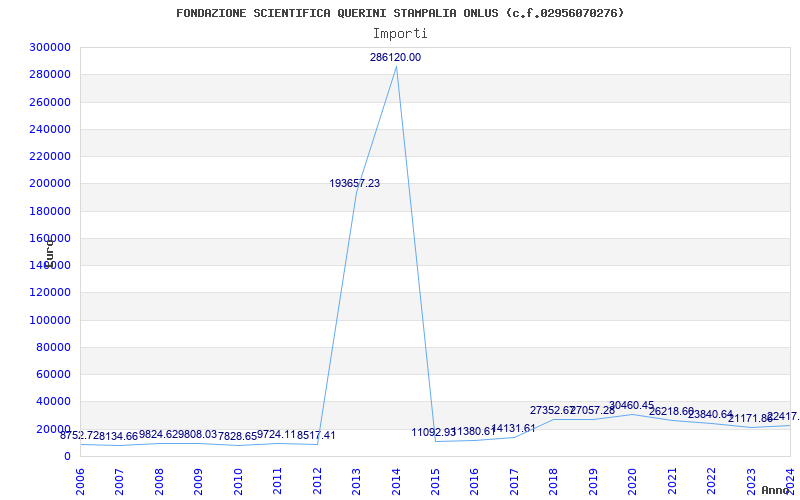Click the data label 9824.62

point(159,435)
